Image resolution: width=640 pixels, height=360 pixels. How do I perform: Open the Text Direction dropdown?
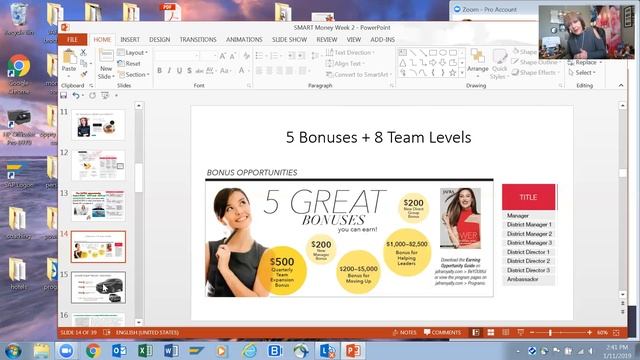[350, 53]
